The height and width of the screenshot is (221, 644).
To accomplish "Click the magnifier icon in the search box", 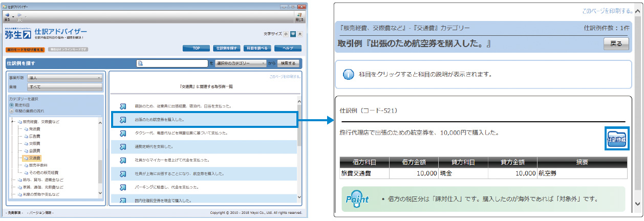I will pos(140,63).
